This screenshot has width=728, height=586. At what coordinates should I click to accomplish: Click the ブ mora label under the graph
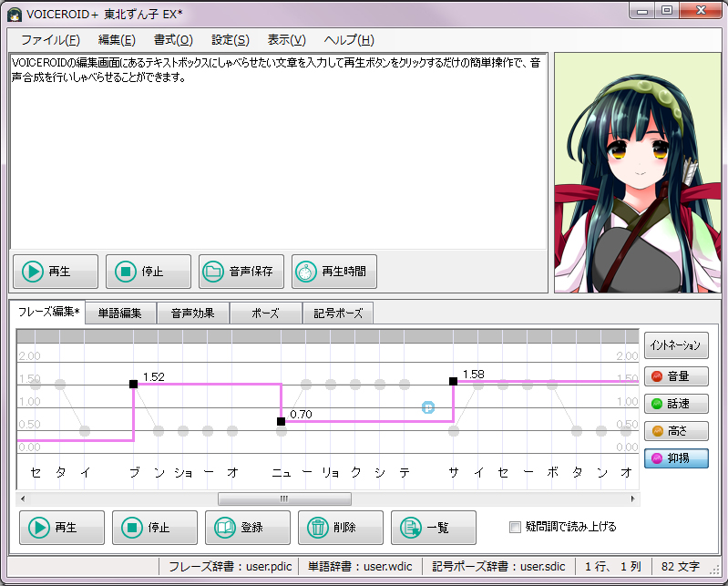[134, 473]
